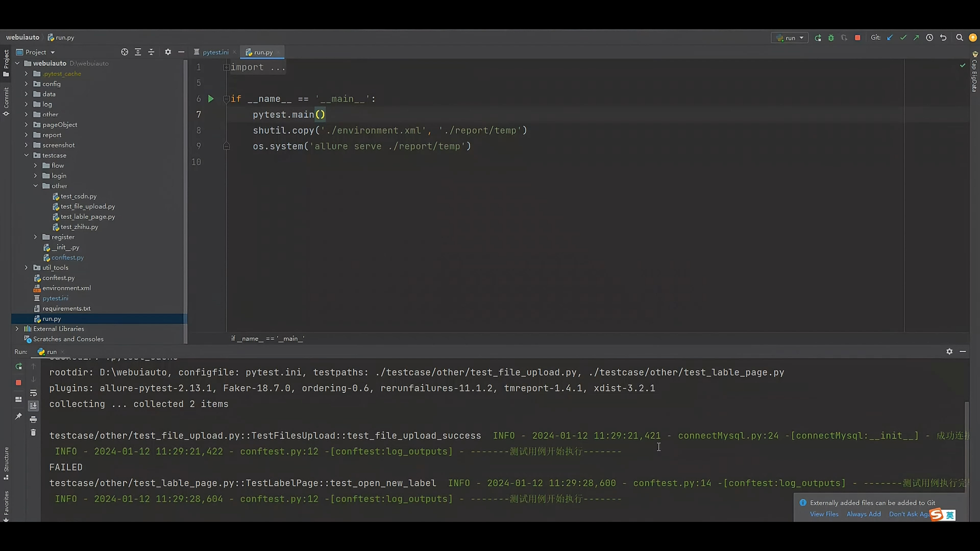980x551 pixels.
Task: Toggle scroll to end in Run console
Action: click(33, 406)
